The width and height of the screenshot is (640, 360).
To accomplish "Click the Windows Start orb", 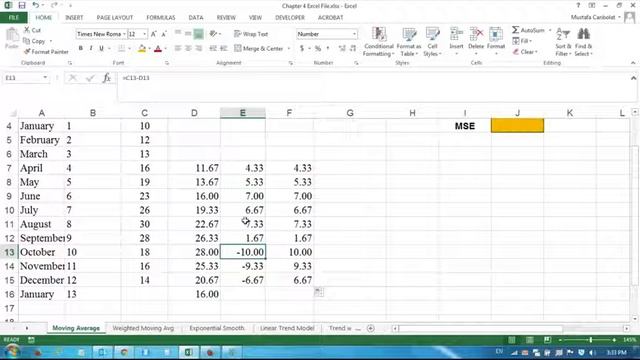I will tap(12, 351).
